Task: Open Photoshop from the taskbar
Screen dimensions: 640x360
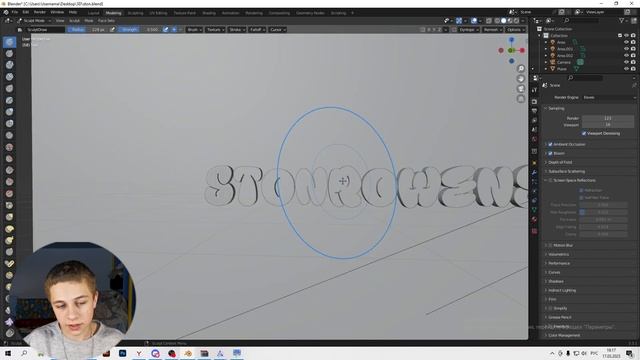Action: pyautogui.click(x=122, y=353)
